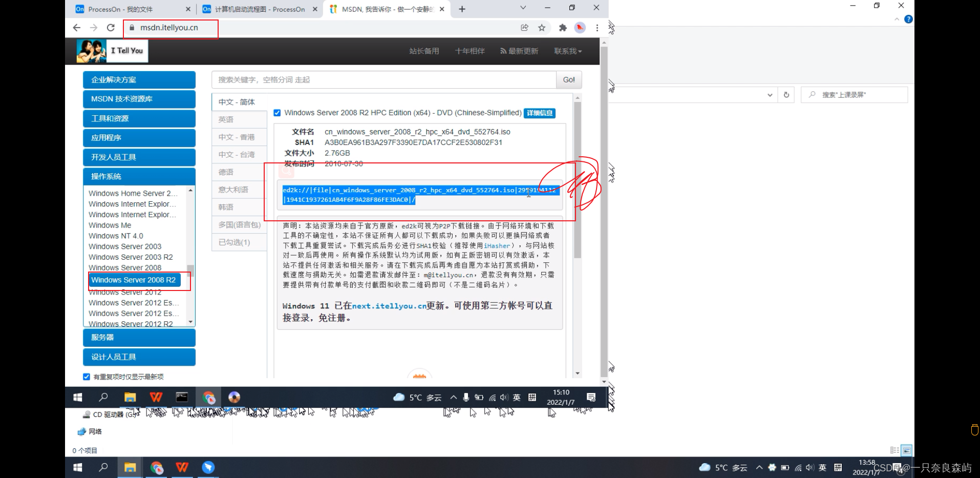Open weather widget 5°C 多云 near 13:58
The width and height of the screenshot is (980, 478).
(x=723, y=467)
